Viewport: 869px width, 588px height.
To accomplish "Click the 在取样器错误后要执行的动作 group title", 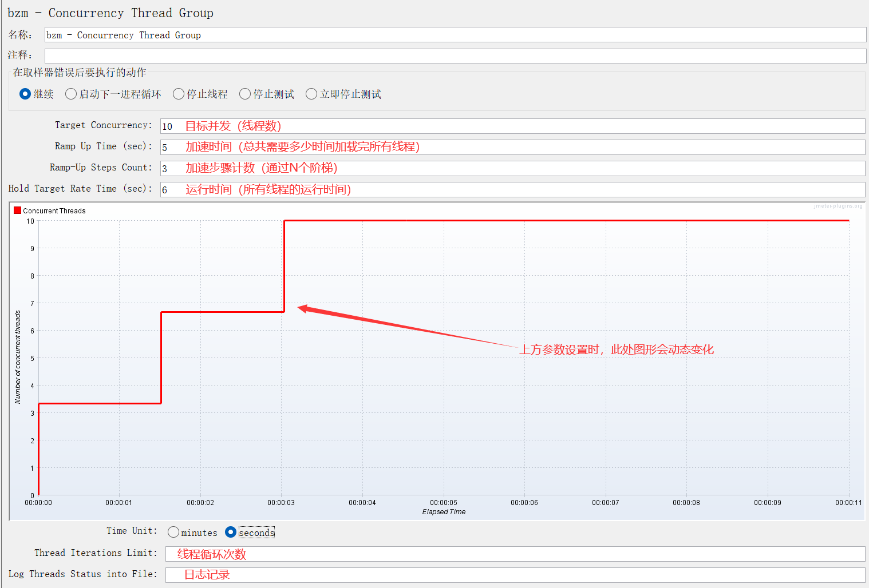I will tap(80, 73).
